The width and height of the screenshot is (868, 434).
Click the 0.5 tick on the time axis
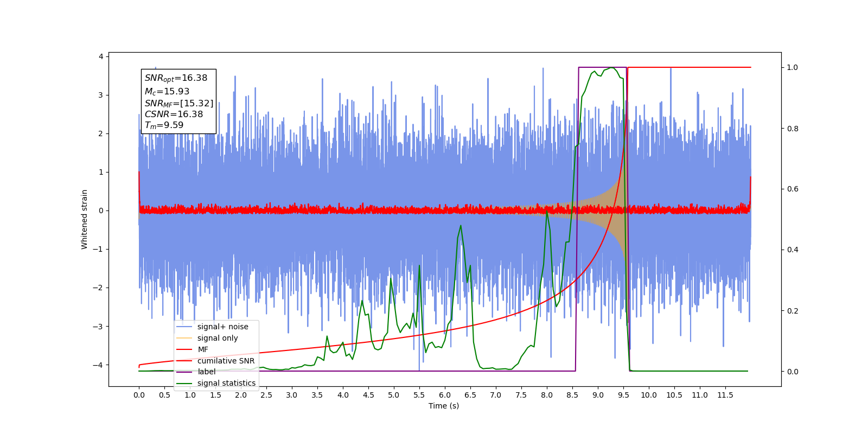click(x=164, y=395)
